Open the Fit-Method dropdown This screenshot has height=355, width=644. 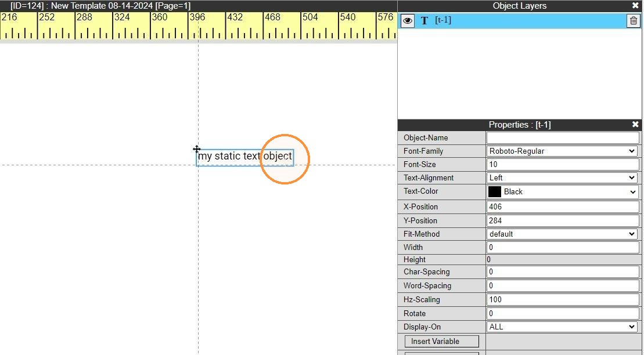[563, 234]
